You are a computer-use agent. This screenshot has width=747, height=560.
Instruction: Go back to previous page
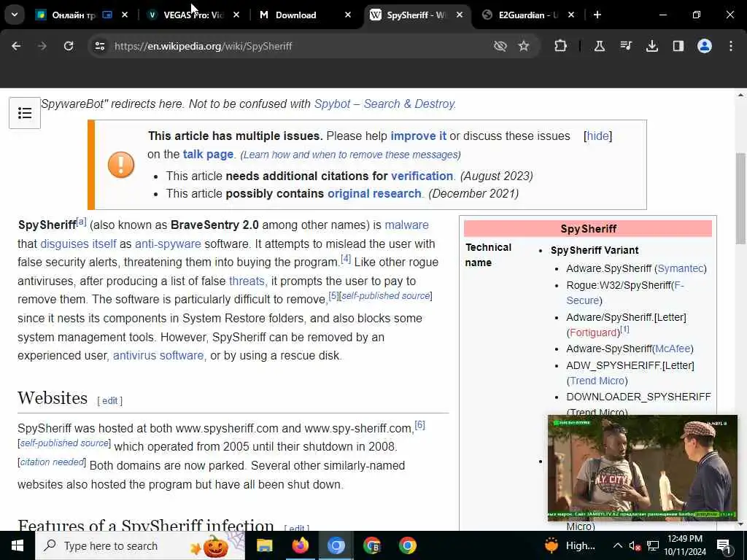pyautogui.click(x=16, y=46)
